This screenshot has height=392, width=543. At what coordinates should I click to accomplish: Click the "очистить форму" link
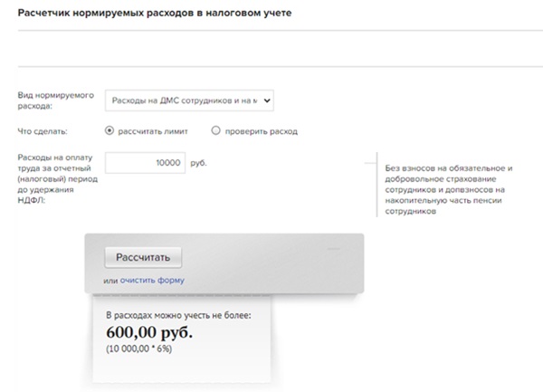[152, 280]
